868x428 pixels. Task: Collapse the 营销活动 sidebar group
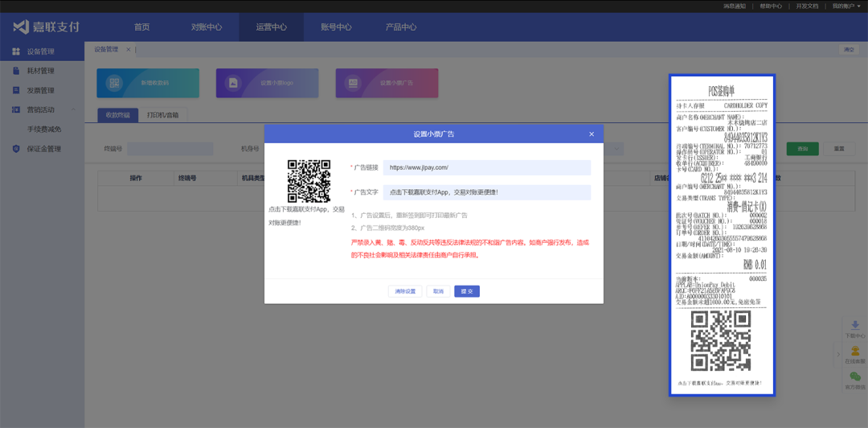74,109
